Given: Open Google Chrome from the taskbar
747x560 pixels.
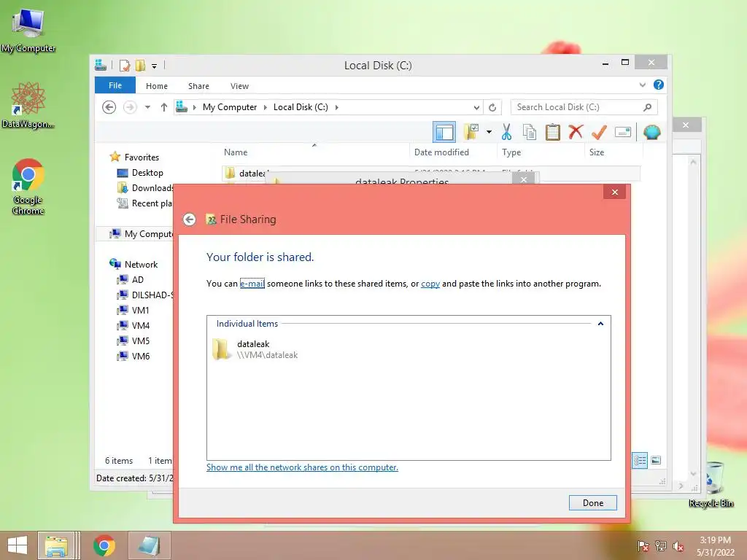Looking at the screenshot, I should [x=104, y=545].
